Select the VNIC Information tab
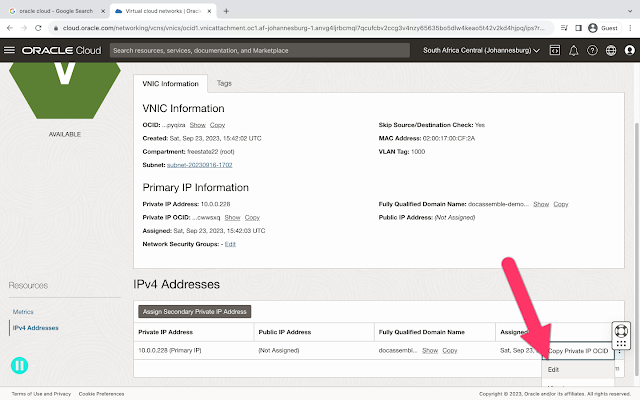This screenshot has width=640, height=400. pyautogui.click(x=170, y=84)
